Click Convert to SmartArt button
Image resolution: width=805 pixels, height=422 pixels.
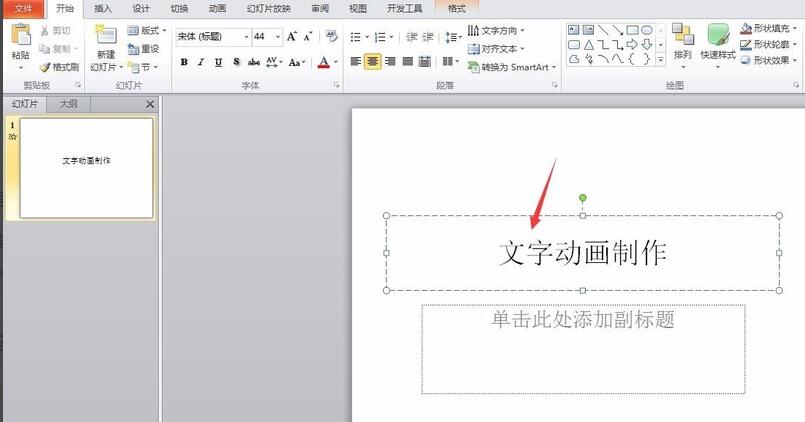pyautogui.click(x=511, y=67)
